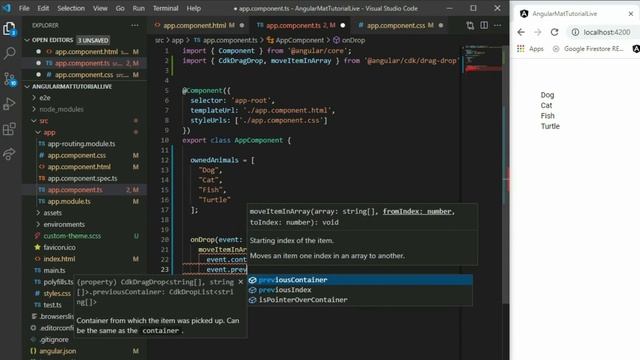Click the compare changes icon in editor toolbar

pyautogui.click(x=470, y=25)
